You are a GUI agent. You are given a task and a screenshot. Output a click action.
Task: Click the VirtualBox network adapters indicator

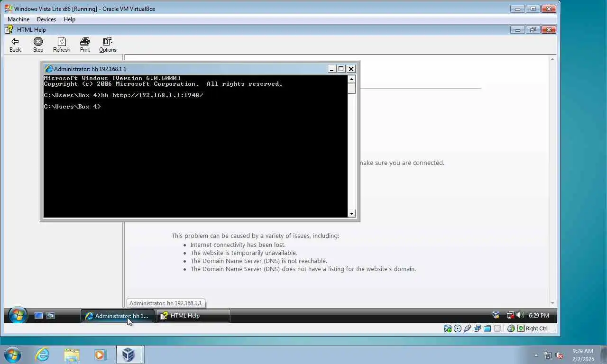click(477, 328)
